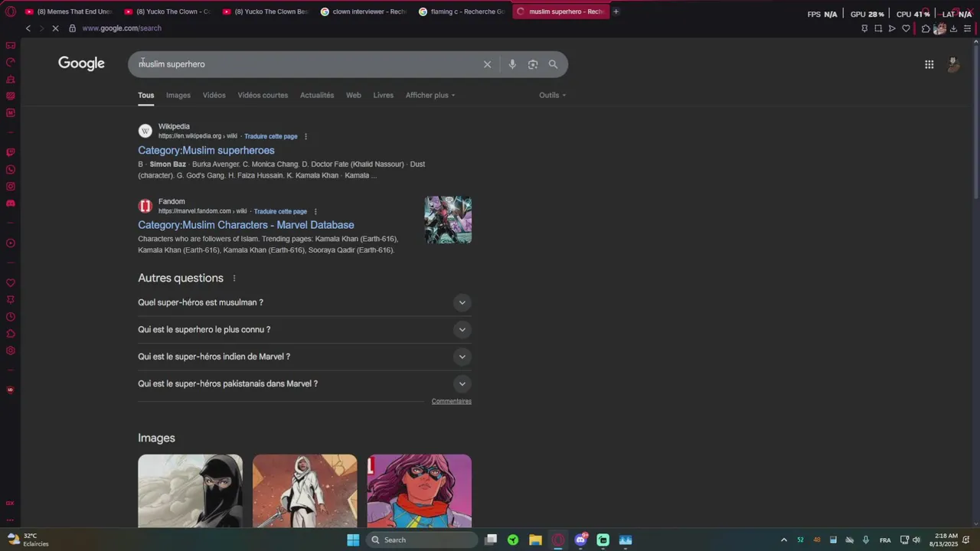Open the 'Outils' dropdown
Screen dimensions: 980x551
(x=553, y=95)
